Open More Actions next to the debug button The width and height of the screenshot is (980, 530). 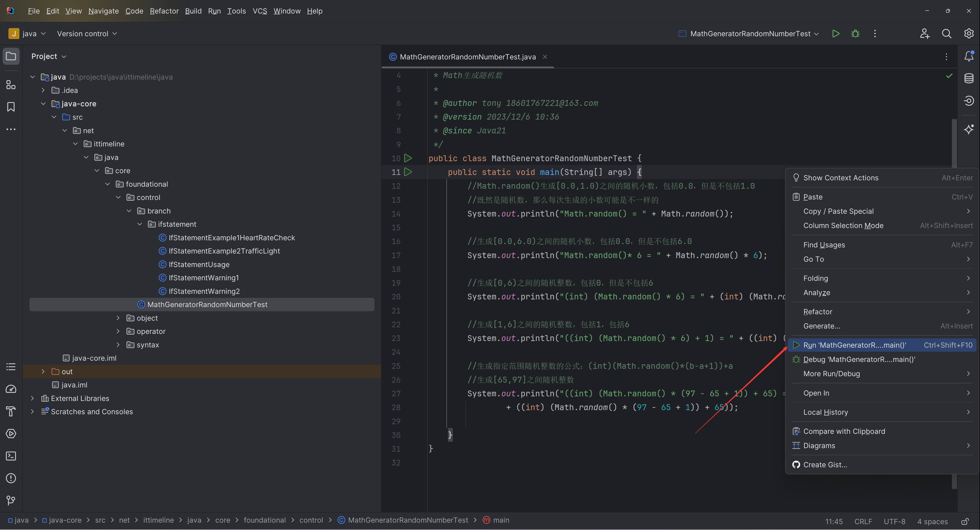click(875, 34)
